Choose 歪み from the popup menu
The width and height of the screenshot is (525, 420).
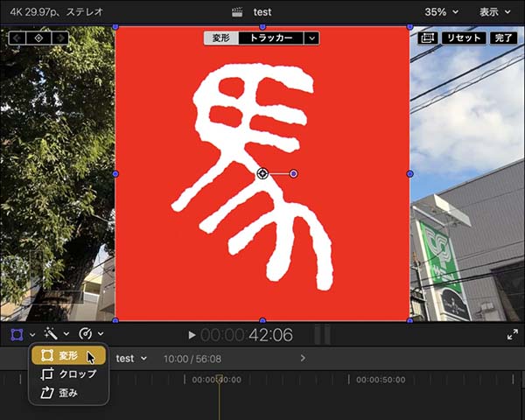click(x=68, y=393)
